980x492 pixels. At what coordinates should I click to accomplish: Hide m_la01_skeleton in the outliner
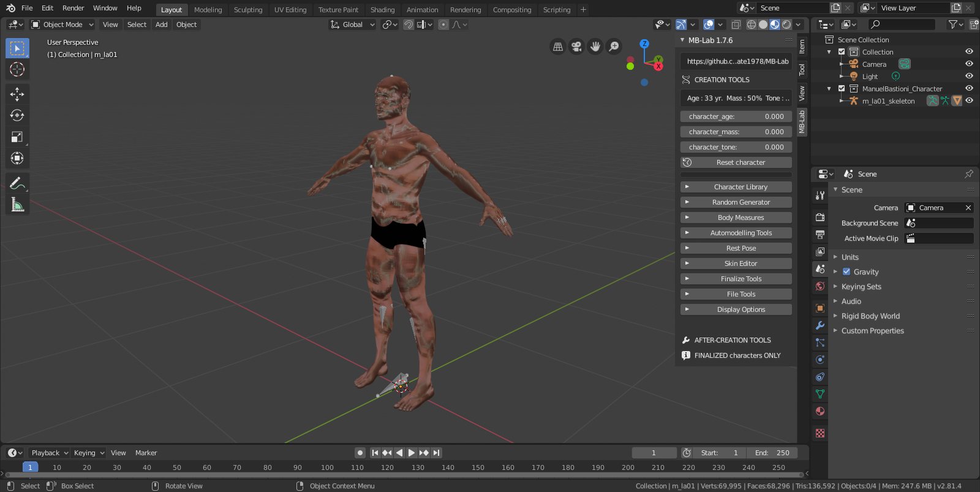click(x=969, y=100)
